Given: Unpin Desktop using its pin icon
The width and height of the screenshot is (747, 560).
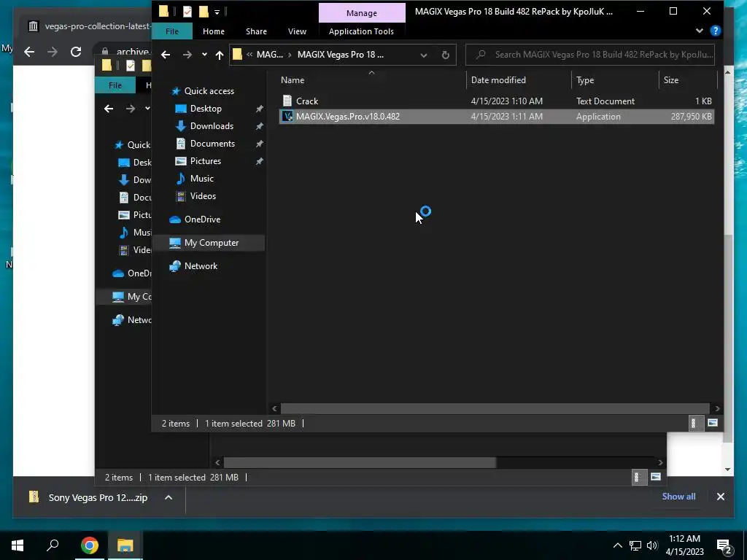Looking at the screenshot, I should pos(259,109).
